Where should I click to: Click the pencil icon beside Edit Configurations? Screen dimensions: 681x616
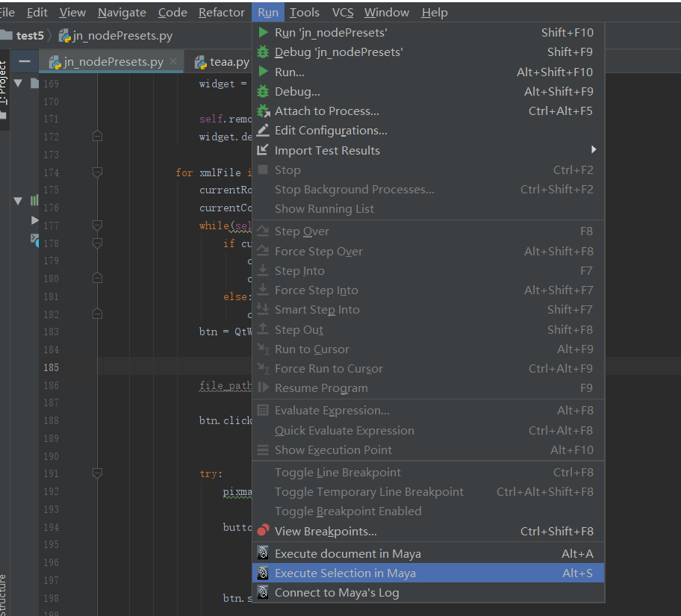click(x=263, y=130)
